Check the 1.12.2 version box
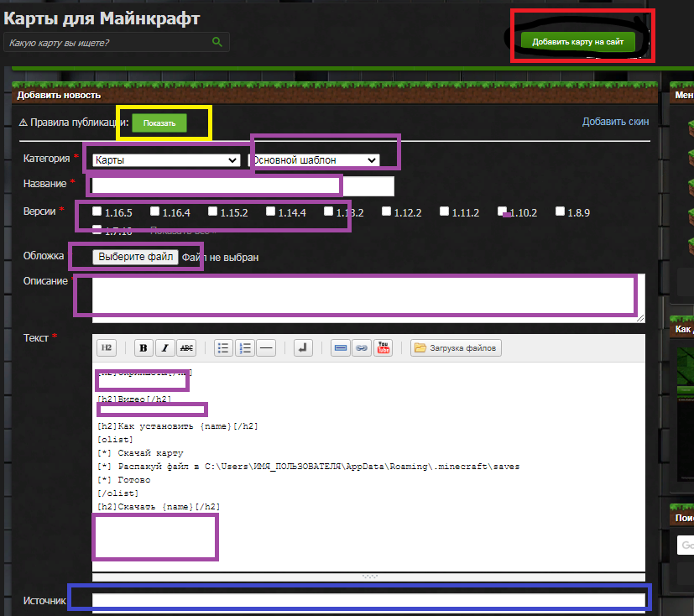 (386, 211)
